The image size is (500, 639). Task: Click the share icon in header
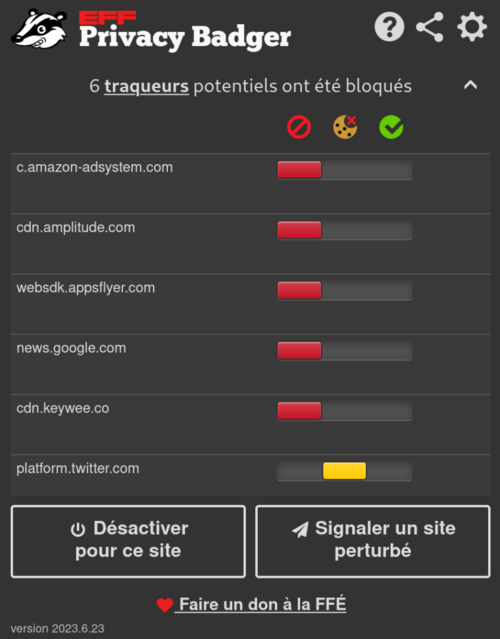pos(430,27)
